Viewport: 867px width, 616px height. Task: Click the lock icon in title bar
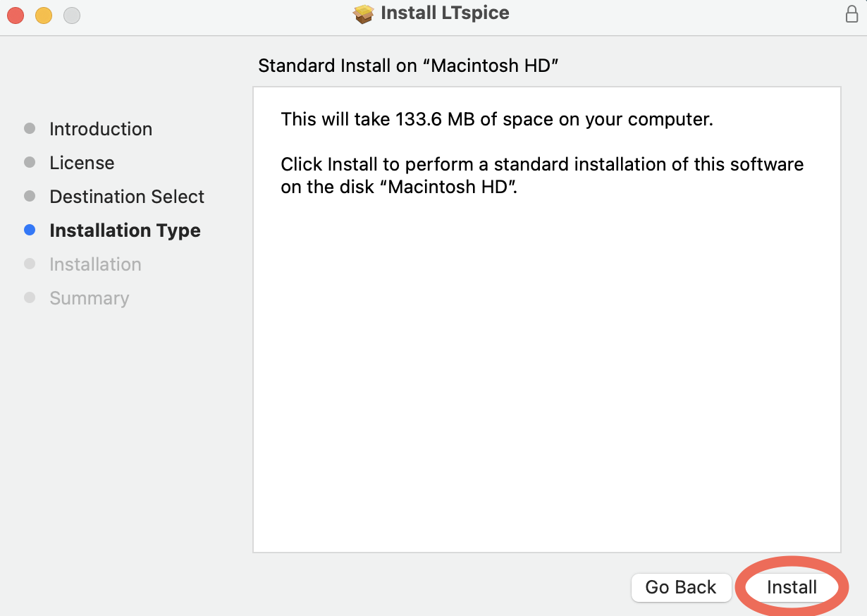[851, 15]
